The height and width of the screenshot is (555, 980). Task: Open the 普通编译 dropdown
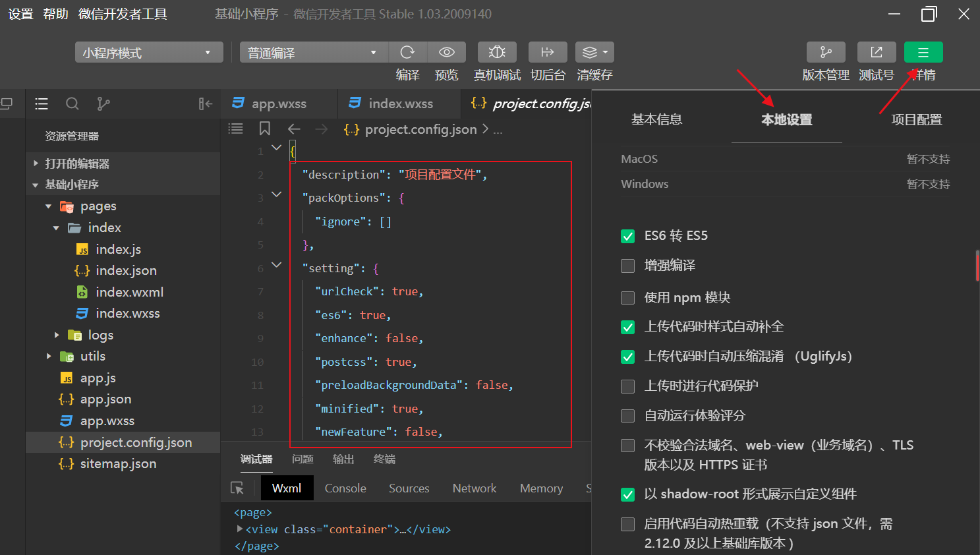(x=314, y=53)
